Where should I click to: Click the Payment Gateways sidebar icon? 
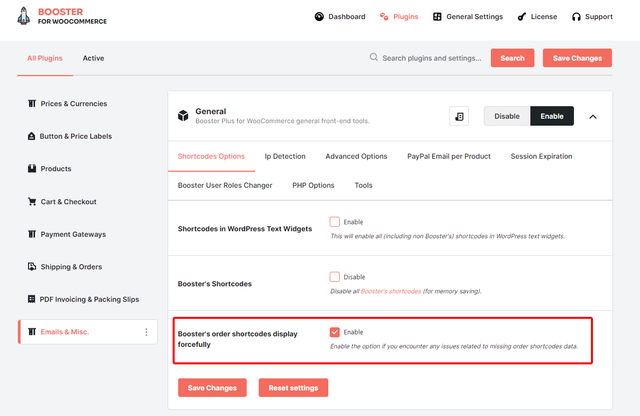[x=32, y=234]
